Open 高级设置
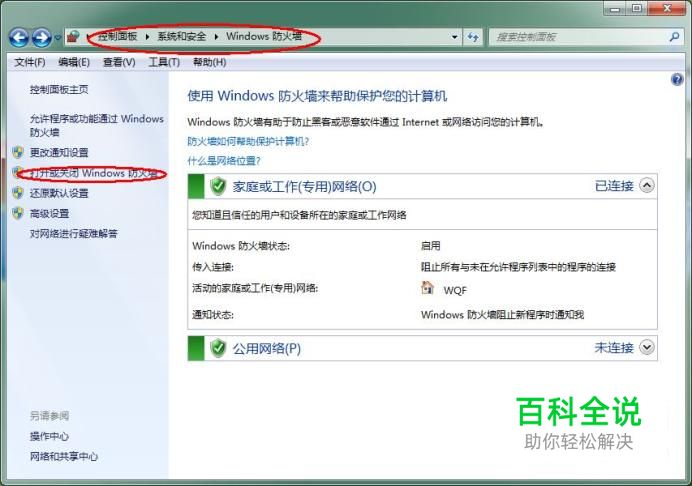 (49, 214)
